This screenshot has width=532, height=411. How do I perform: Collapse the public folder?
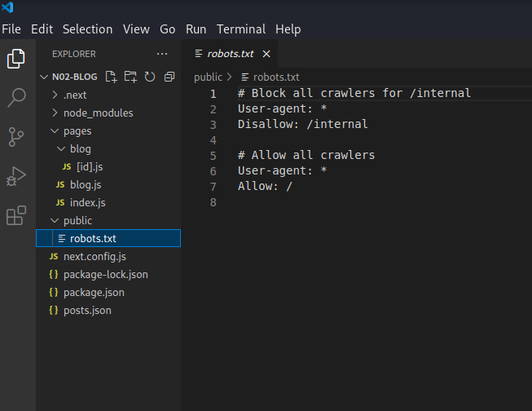pyautogui.click(x=77, y=220)
